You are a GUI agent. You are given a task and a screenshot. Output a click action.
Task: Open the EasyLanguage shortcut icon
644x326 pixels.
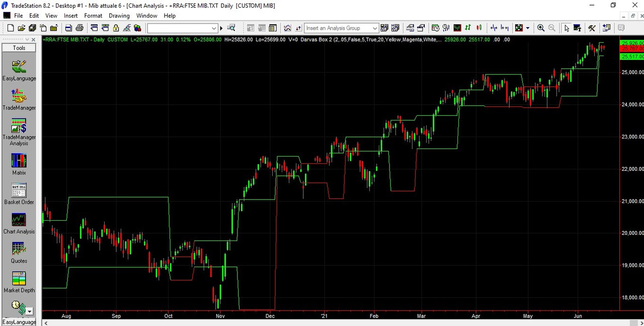19,67
